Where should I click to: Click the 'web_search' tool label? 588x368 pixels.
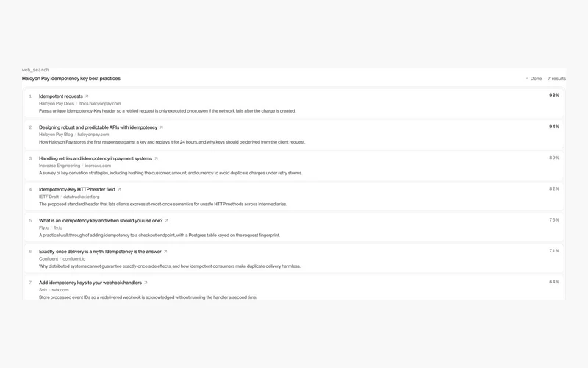(x=35, y=70)
